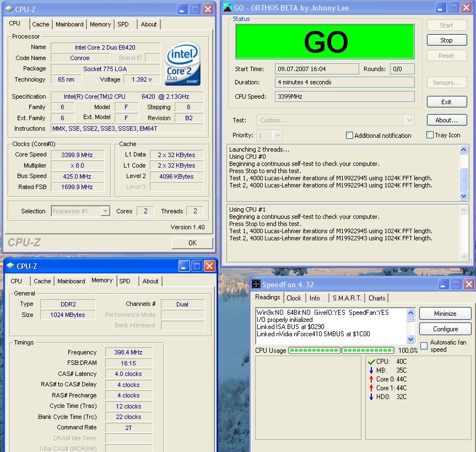The width and height of the screenshot is (476, 452).
Task: Click up arrow of ORTHOS upper log scrollbar
Action: [463, 149]
